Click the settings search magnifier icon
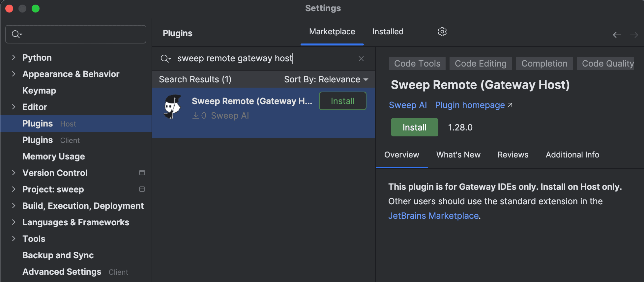644x282 pixels. (x=16, y=34)
